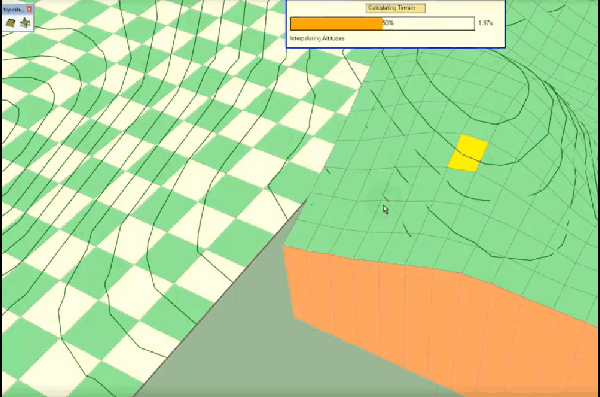
Task: Click the 50% progress percentage text
Action: click(x=388, y=23)
